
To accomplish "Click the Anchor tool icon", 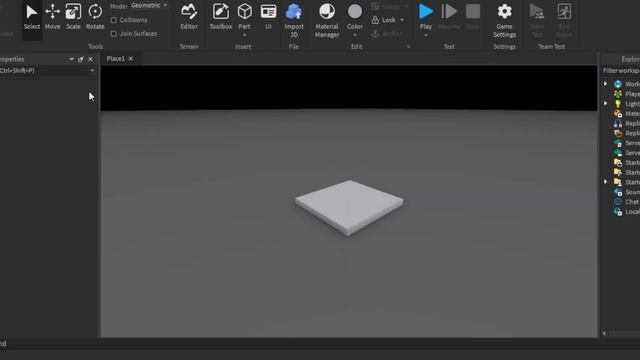I will click(375, 34).
